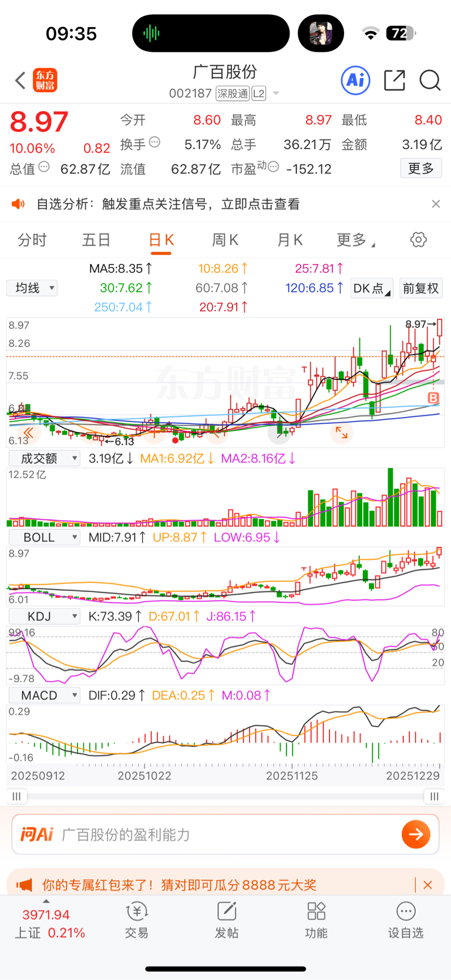Click the 更多 button in quote panel
The height and width of the screenshot is (980, 451).
click(x=421, y=169)
